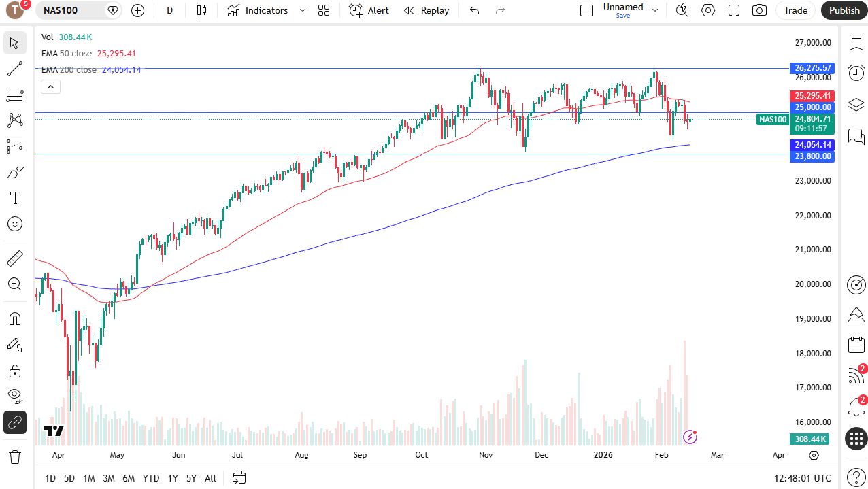Select the YTD date range
This screenshot has width=868, height=489.
151,478
